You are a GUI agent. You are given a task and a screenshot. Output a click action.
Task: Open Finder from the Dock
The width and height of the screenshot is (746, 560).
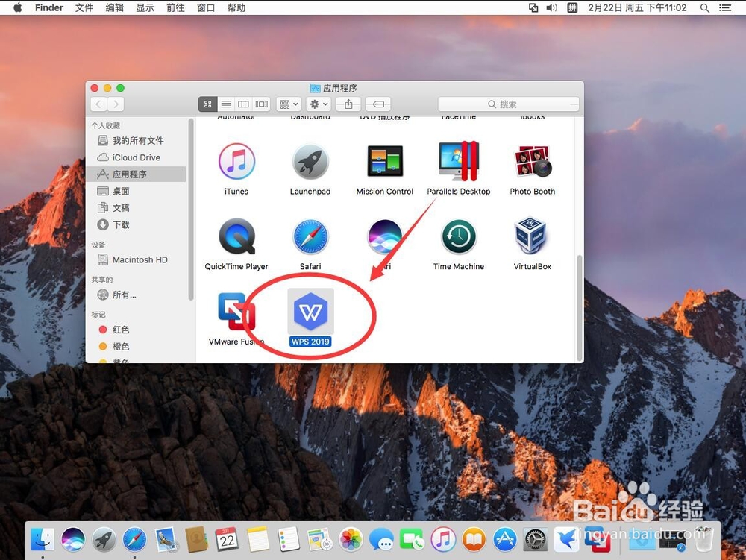[x=43, y=540]
